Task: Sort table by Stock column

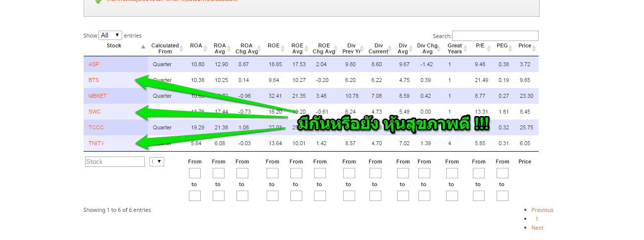Action: [x=116, y=48]
